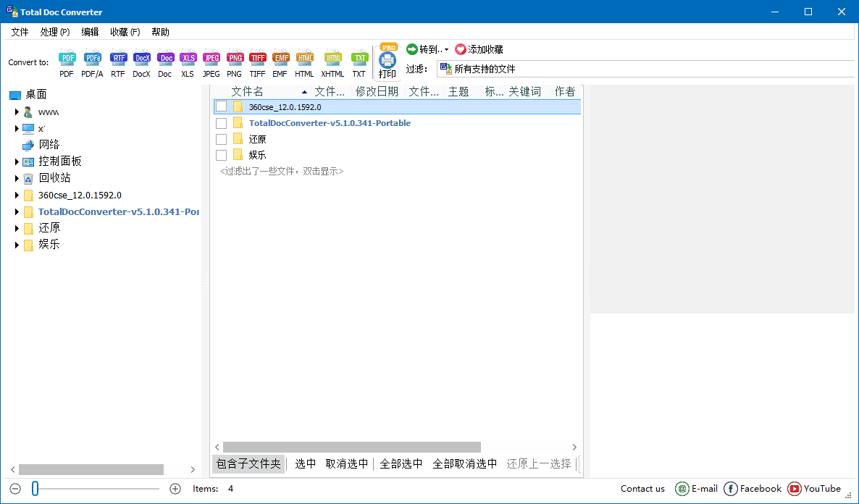Viewport: 859px width, 504px height.
Task: Click the 过滤 file filter field
Action: (x=645, y=69)
